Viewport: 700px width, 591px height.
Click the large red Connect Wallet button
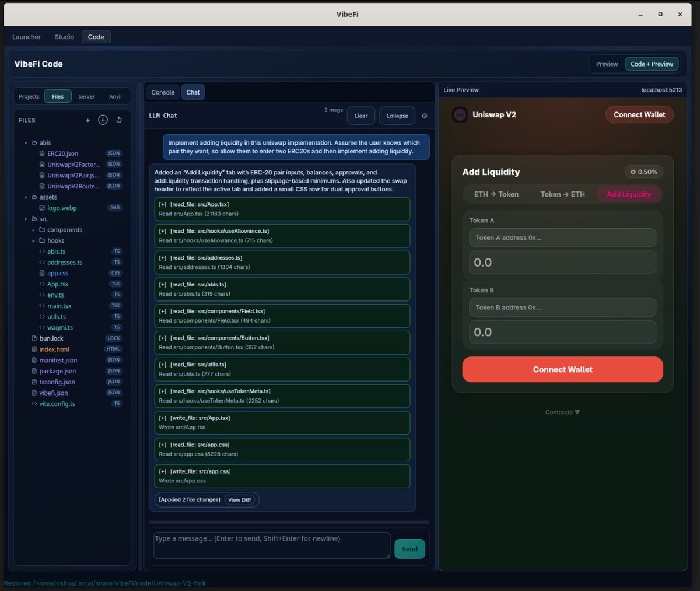(x=562, y=369)
